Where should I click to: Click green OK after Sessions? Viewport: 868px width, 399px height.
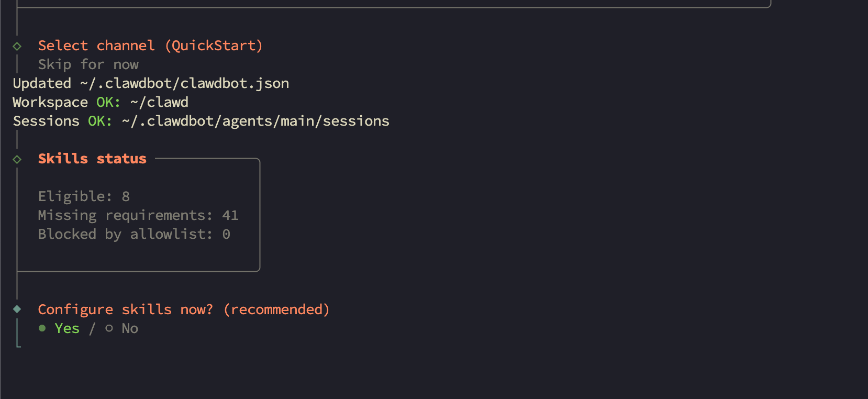(99, 121)
